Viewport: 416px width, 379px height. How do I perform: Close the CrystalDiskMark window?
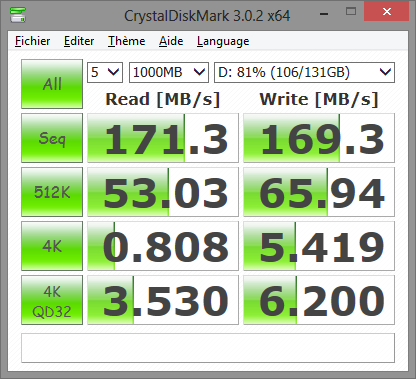387,12
